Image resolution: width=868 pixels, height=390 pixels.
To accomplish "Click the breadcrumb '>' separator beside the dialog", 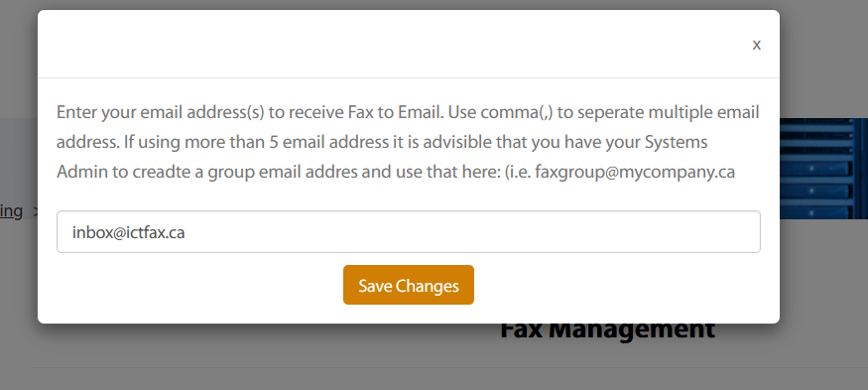I will (35, 211).
